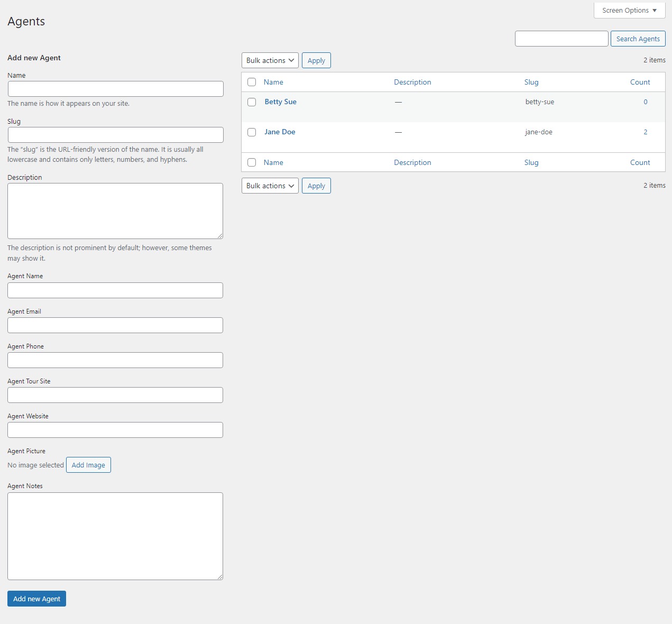Tick the select-all checkbox in table header
Screen dimensions: 672x624
click(252, 82)
